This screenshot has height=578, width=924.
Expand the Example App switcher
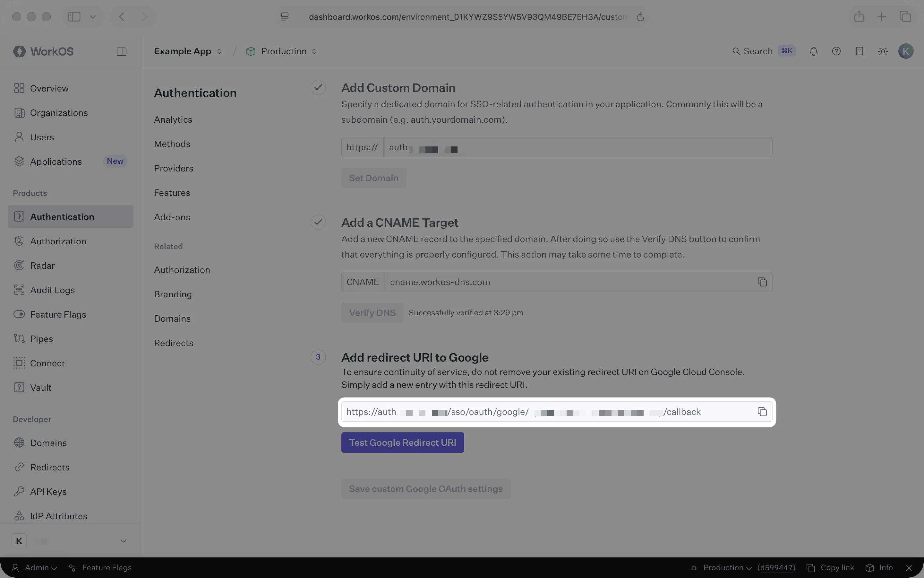pos(188,51)
